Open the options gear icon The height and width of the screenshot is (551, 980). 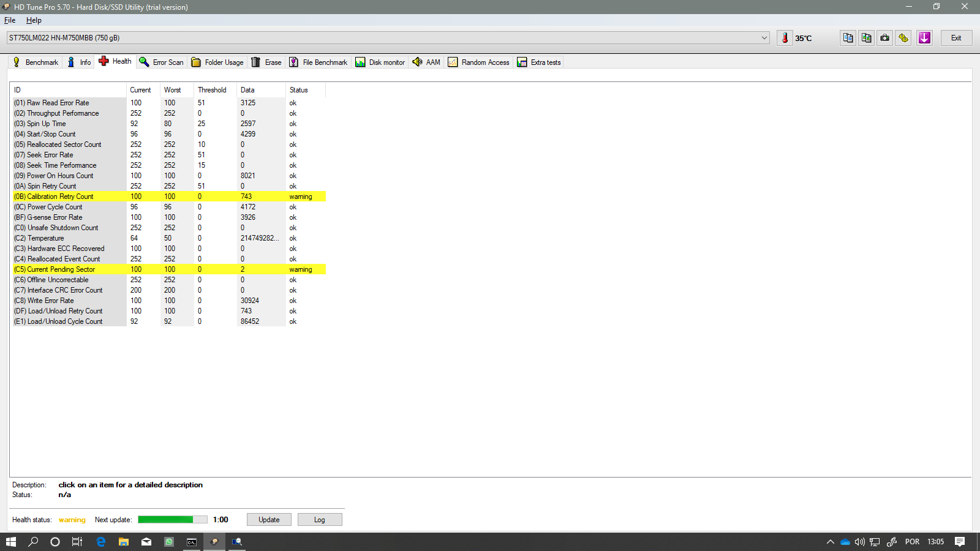[903, 38]
